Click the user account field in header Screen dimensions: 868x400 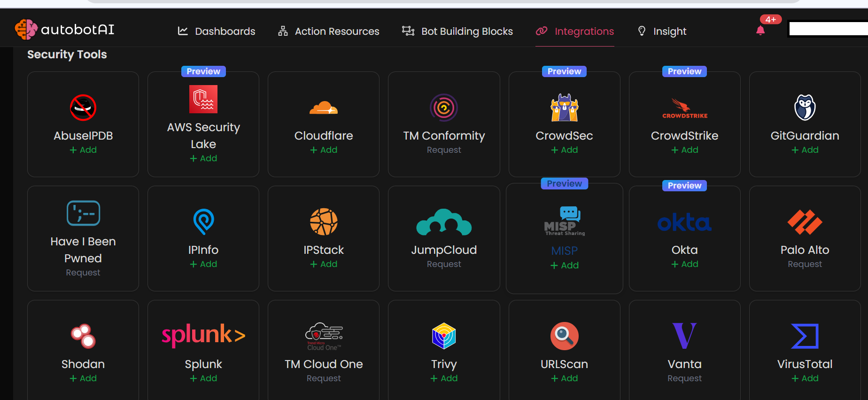[x=828, y=29]
